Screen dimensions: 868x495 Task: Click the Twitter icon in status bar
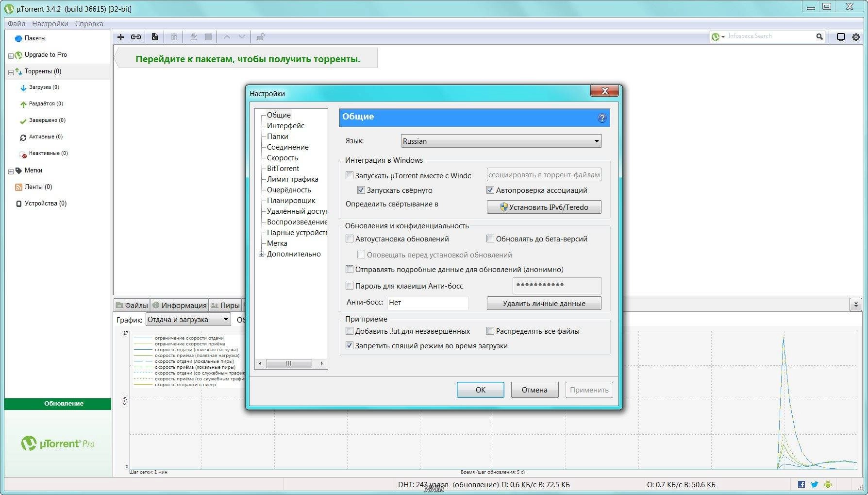(815, 484)
